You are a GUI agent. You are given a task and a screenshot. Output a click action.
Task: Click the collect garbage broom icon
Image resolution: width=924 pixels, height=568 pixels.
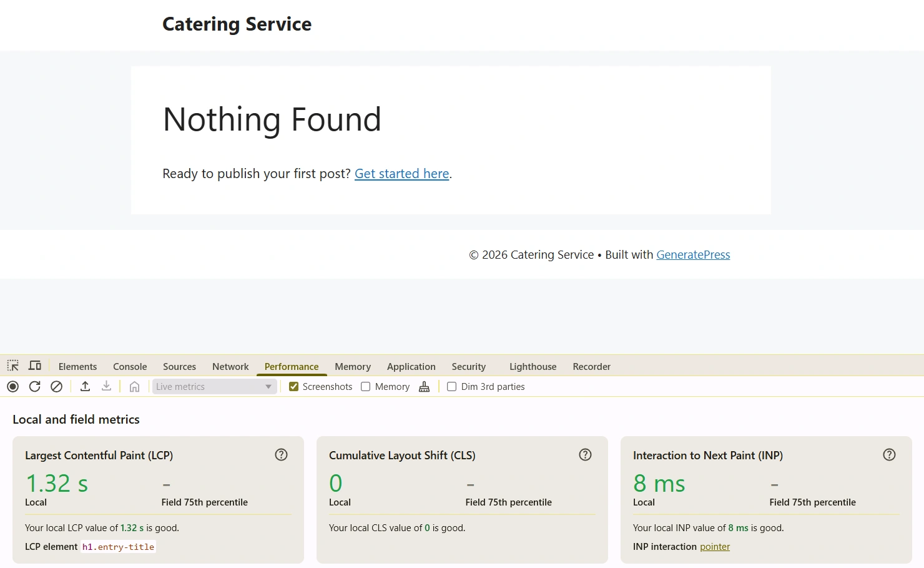[x=425, y=387]
